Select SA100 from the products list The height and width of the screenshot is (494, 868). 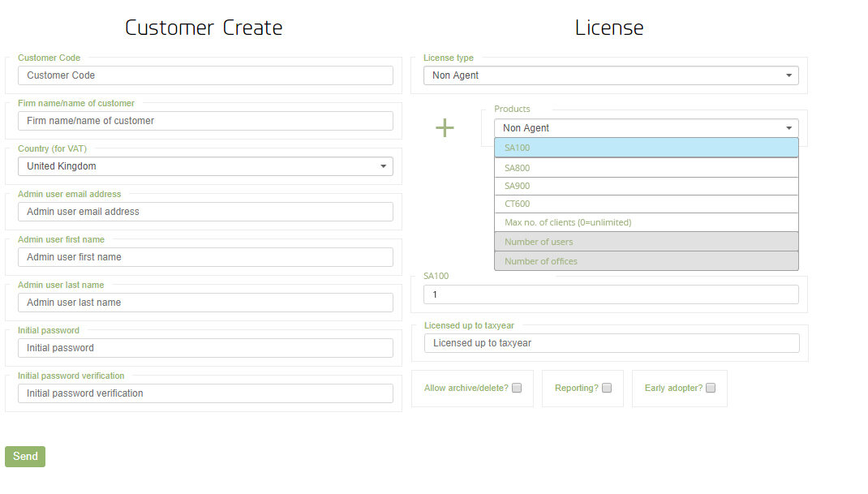tap(646, 148)
